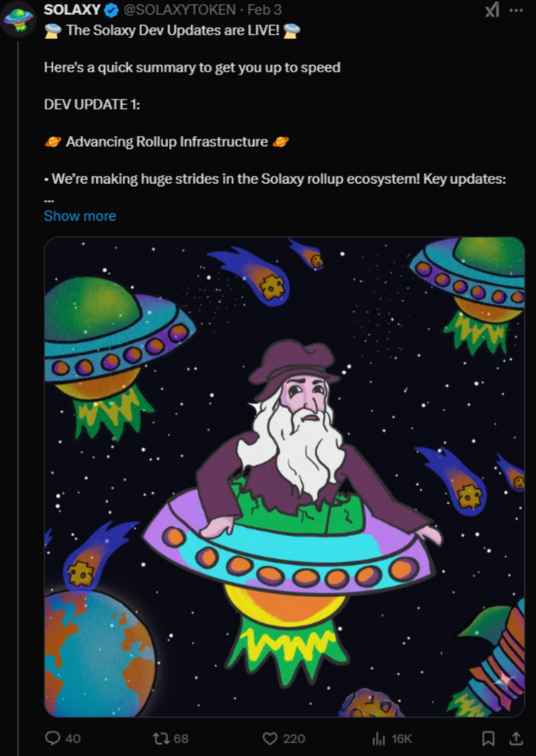The width and height of the screenshot is (536, 756).
Task: Click the reply comment icon
Action: click(52, 738)
